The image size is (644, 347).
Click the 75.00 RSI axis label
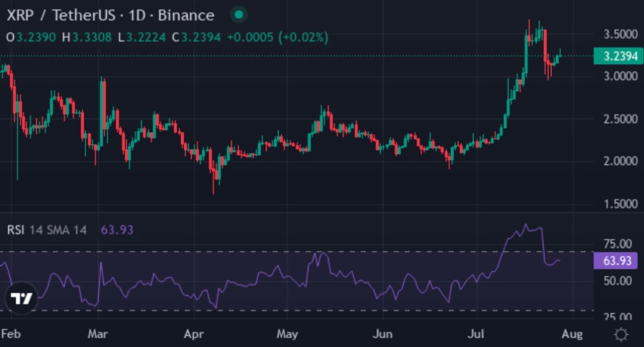(x=618, y=244)
